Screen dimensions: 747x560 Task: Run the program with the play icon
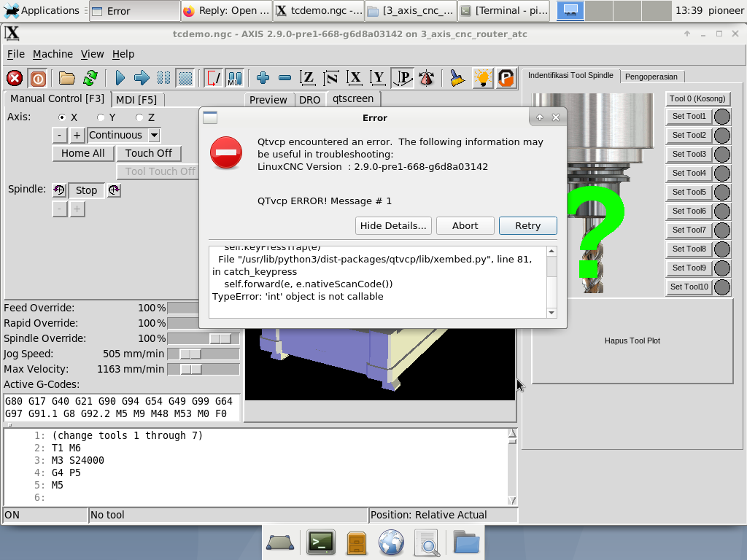pyautogui.click(x=120, y=78)
